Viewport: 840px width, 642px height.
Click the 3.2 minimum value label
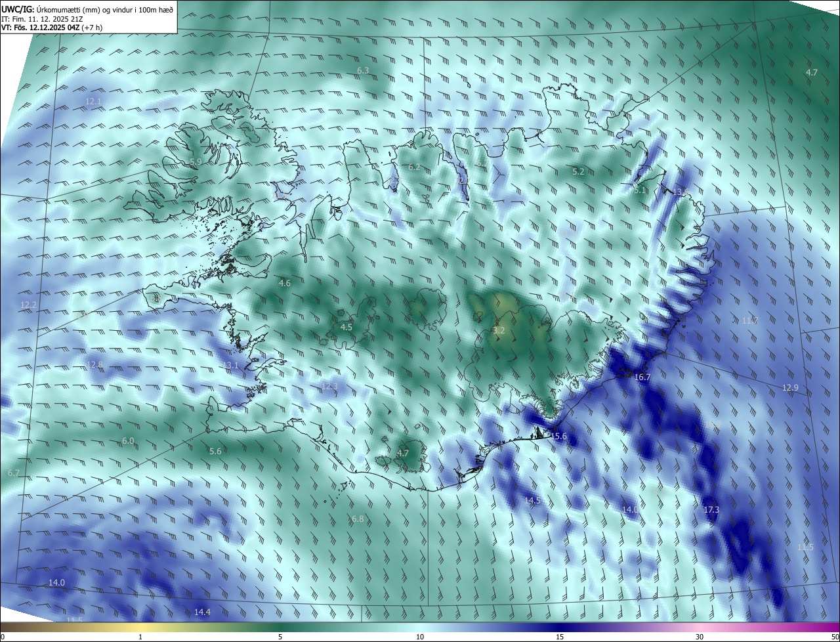click(x=499, y=330)
